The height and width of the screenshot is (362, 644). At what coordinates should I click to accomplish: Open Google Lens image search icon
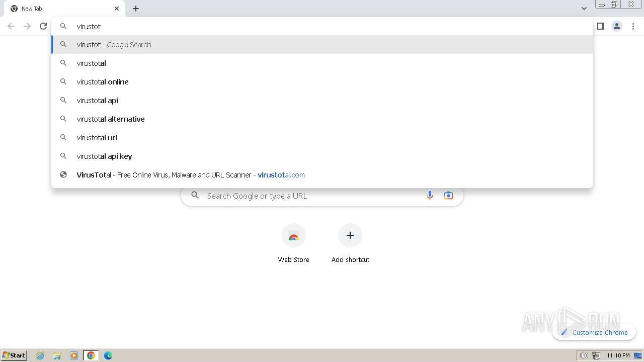[x=448, y=196]
